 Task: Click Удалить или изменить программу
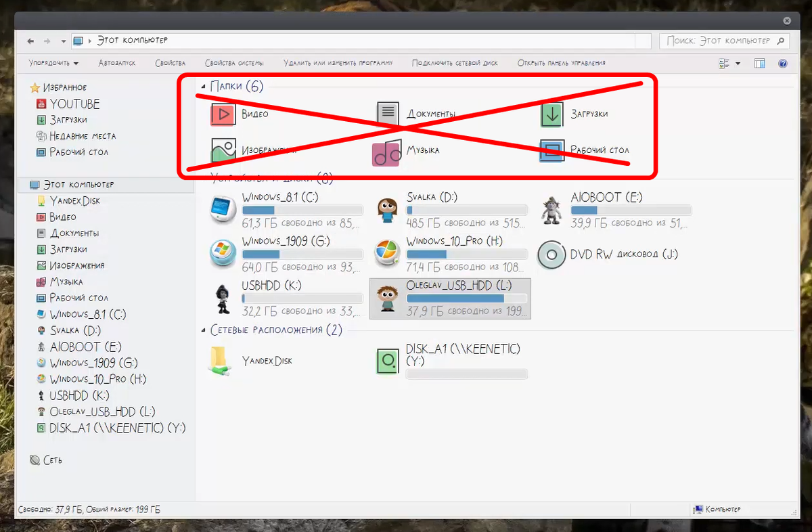338,63
